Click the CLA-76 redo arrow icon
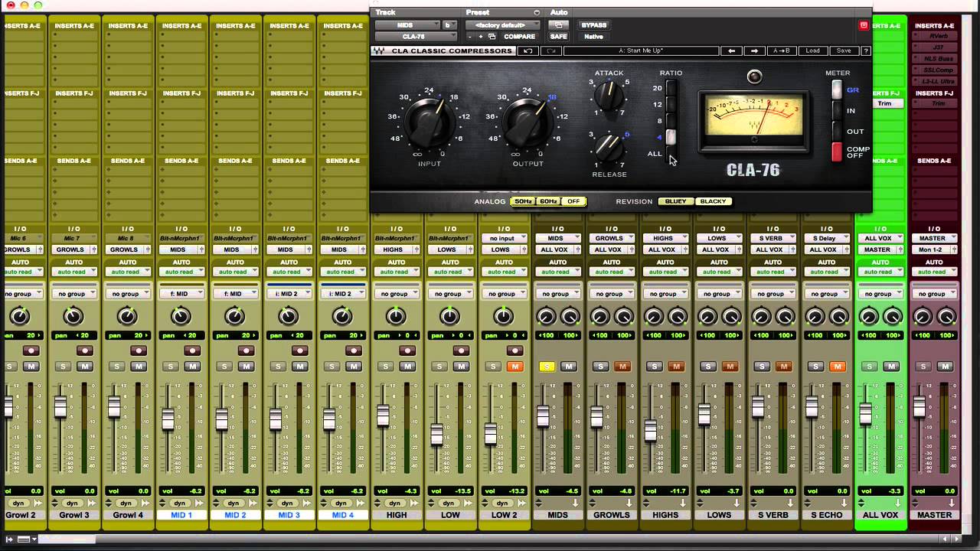Image resolution: width=980 pixels, height=551 pixels. [550, 51]
